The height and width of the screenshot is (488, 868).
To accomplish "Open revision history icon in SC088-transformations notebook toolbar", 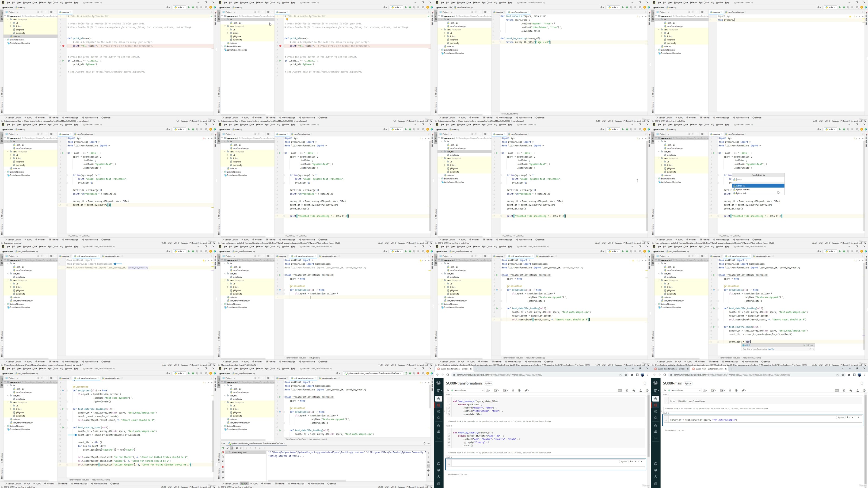I will [647, 390].
